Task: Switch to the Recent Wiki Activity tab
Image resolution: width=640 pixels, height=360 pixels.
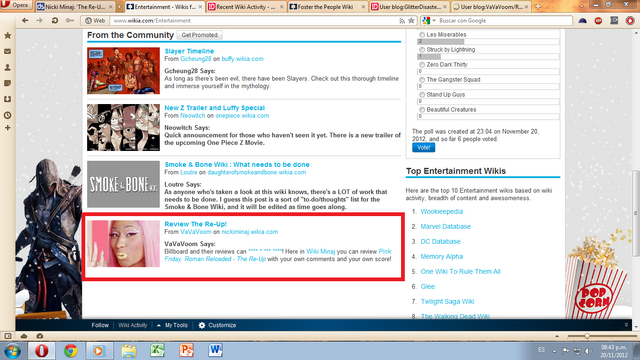Action: 246,7
